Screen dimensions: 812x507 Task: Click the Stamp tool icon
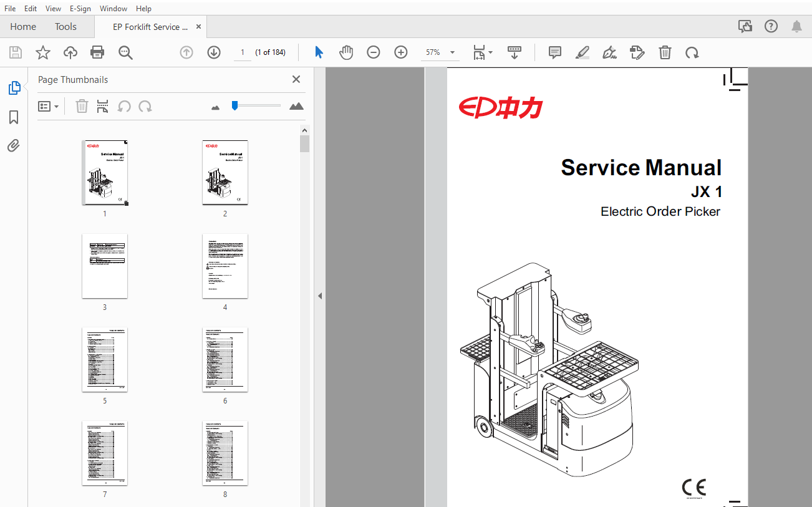point(637,52)
